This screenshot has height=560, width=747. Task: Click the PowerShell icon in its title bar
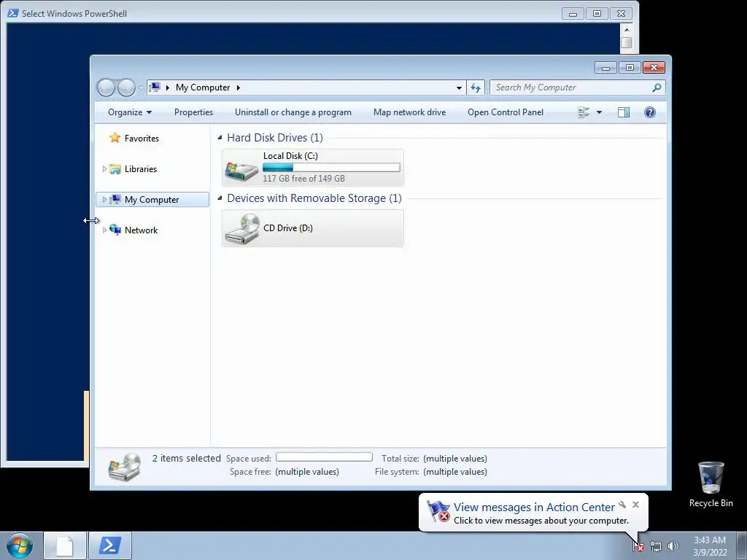[13, 13]
